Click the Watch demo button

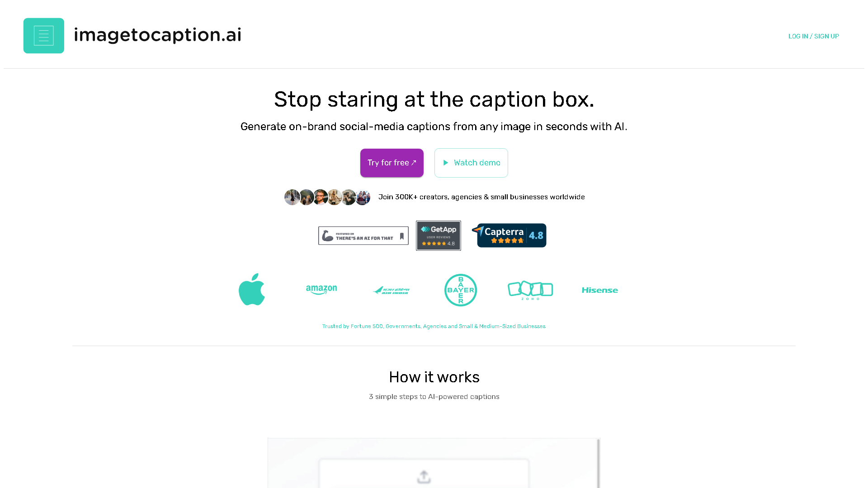point(471,163)
